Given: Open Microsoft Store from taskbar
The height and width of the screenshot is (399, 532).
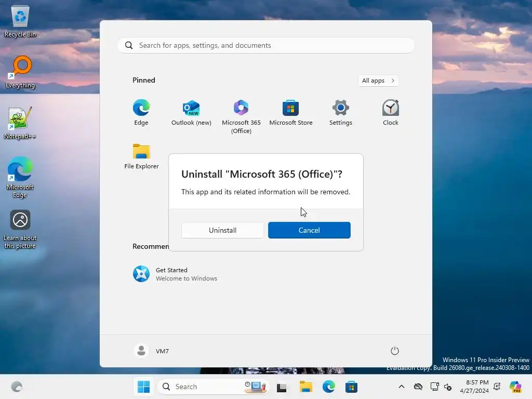Looking at the screenshot, I should point(351,387).
